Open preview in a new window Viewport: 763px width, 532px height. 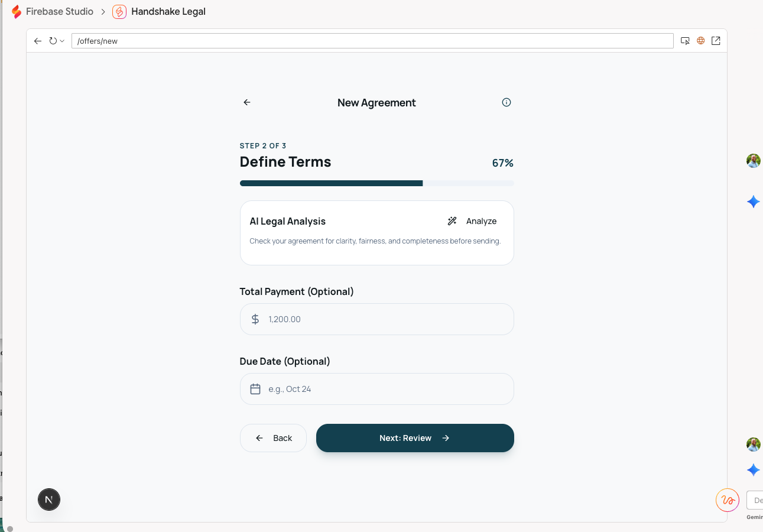pos(716,41)
